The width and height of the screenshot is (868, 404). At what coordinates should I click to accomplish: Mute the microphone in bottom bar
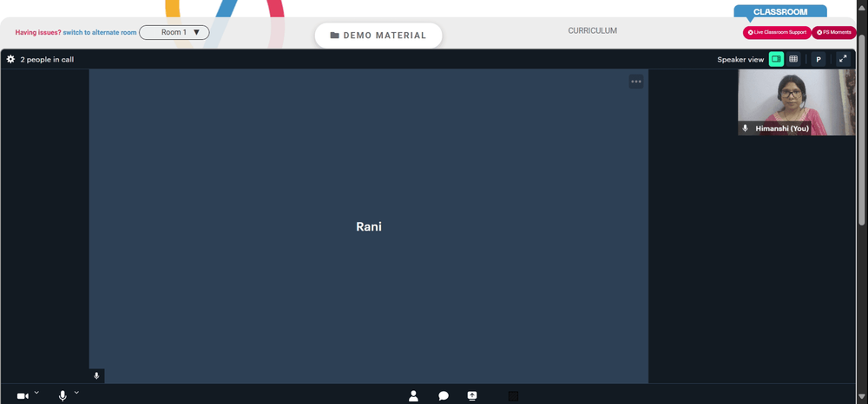[x=62, y=395]
